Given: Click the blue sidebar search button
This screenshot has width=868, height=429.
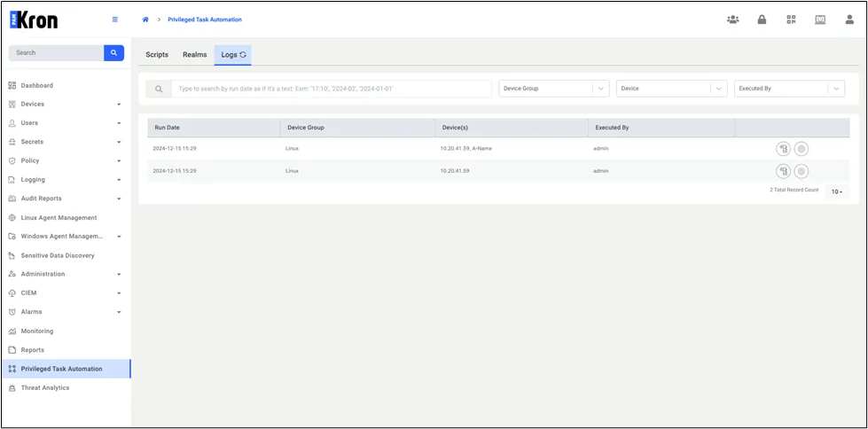Looking at the screenshot, I should click(x=114, y=52).
